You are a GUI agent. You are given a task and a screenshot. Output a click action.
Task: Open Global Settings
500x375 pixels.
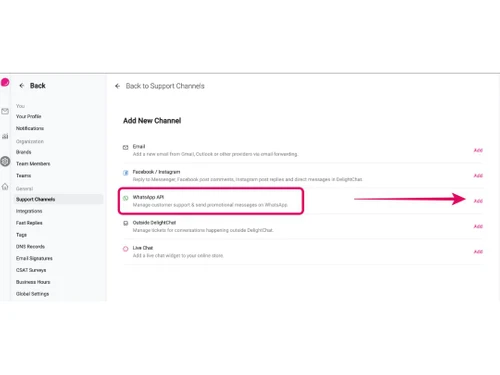tap(32, 294)
